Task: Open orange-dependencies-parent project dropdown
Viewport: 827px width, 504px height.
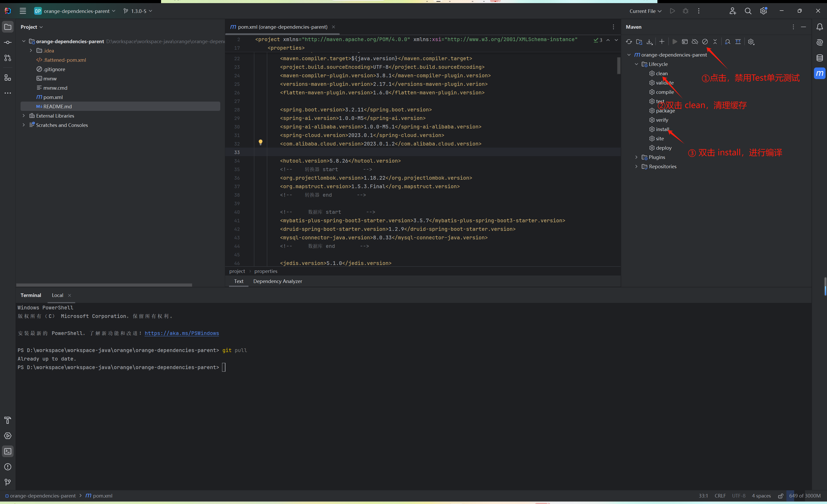Action: [75, 11]
